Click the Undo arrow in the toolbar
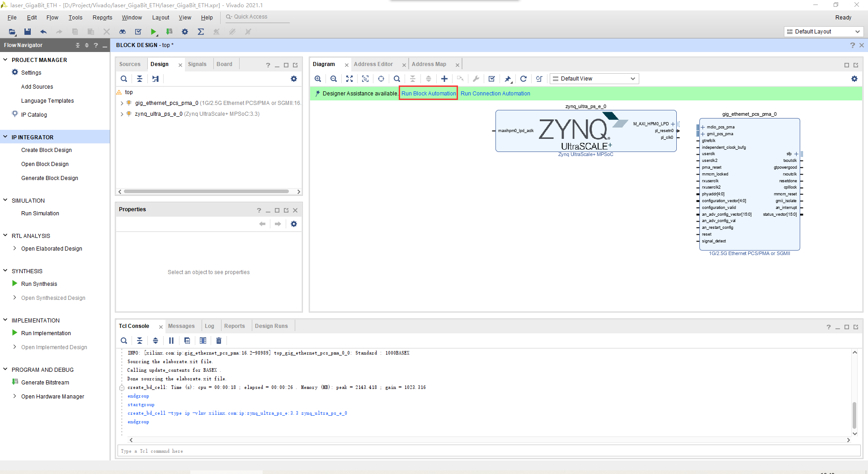The width and height of the screenshot is (868, 474). click(43, 32)
